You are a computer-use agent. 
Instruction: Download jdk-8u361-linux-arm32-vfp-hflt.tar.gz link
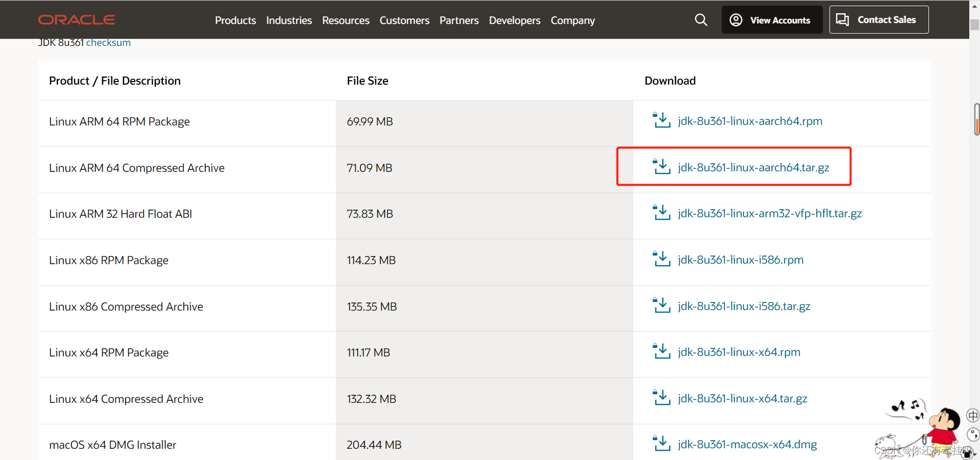click(x=770, y=213)
